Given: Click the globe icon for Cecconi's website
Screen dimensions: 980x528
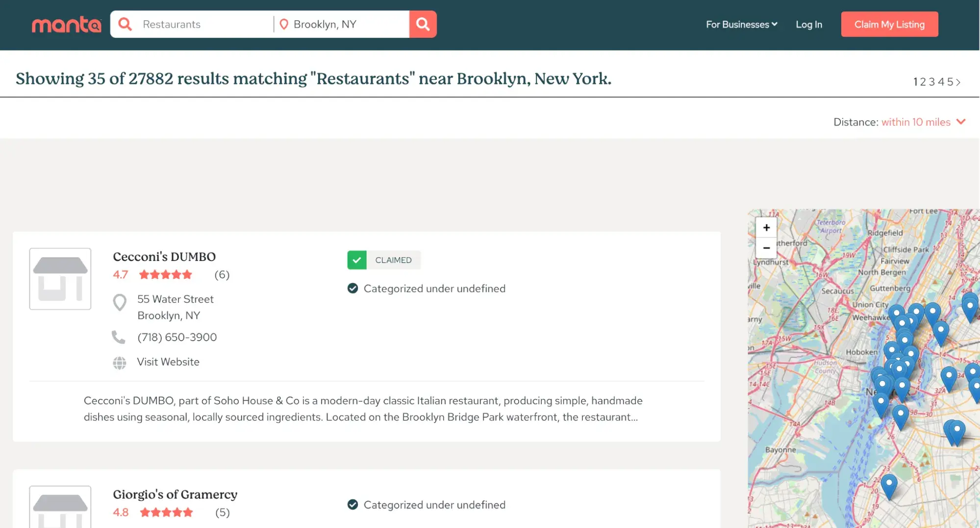Looking at the screenshot, I should tap(119, 363).
